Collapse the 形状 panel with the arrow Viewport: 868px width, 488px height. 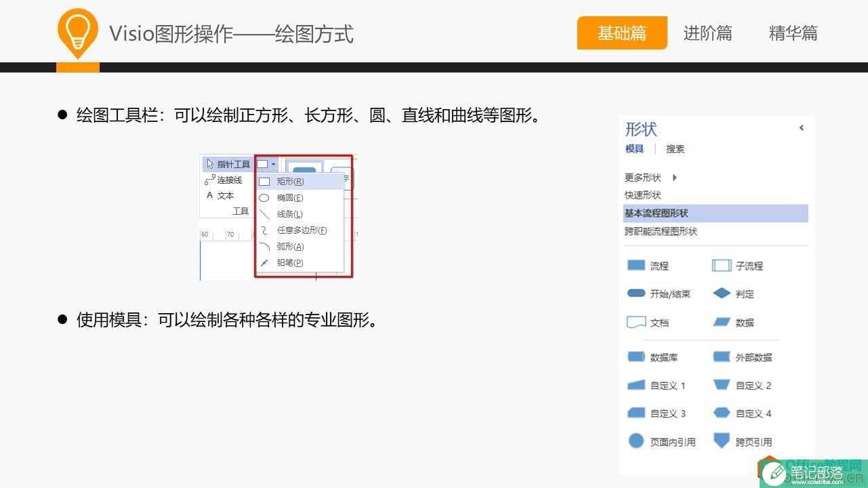click(x=802, y=127)
